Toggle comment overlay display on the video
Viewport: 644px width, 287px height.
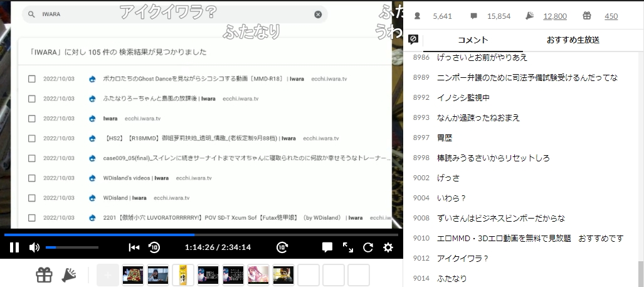pos(327,247)
